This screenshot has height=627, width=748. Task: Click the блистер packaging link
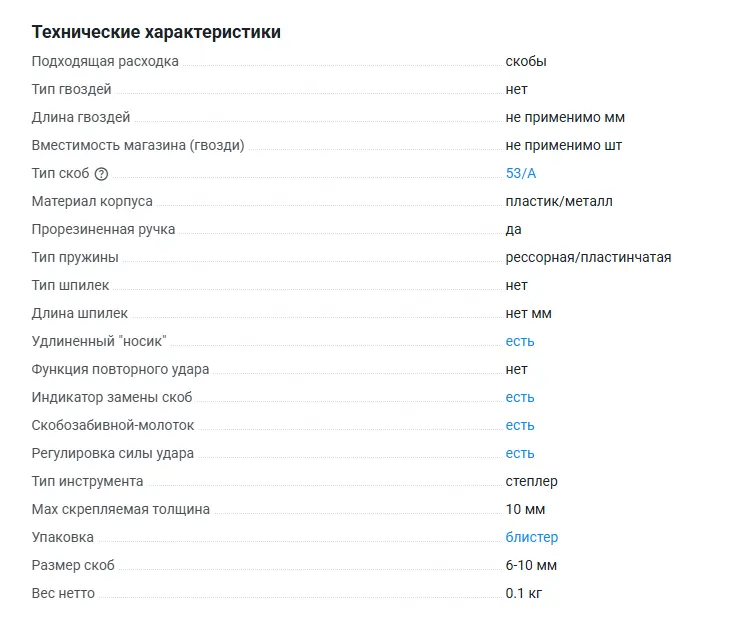click(x=531, y=537)
